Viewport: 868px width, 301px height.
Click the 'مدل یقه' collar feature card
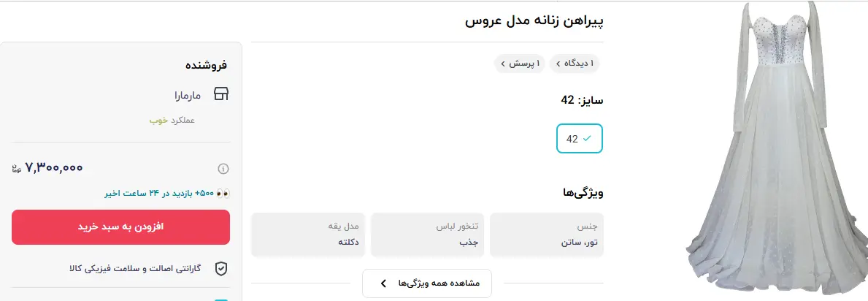coord(309,235)
